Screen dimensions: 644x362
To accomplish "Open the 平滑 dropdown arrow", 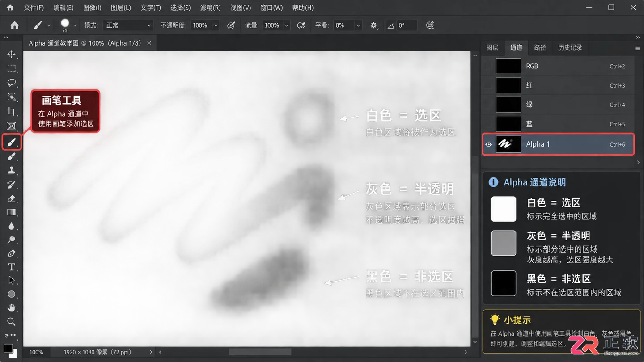I will click(358, 25).
